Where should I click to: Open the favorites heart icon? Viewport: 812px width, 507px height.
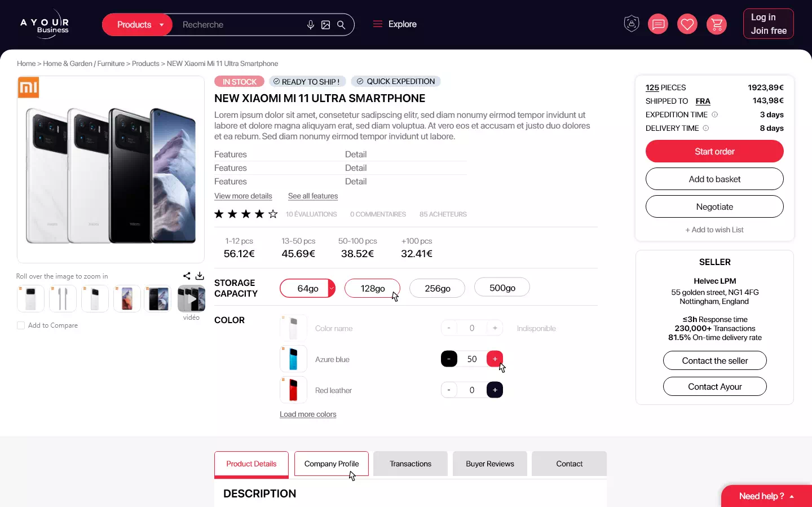point(687,24)
